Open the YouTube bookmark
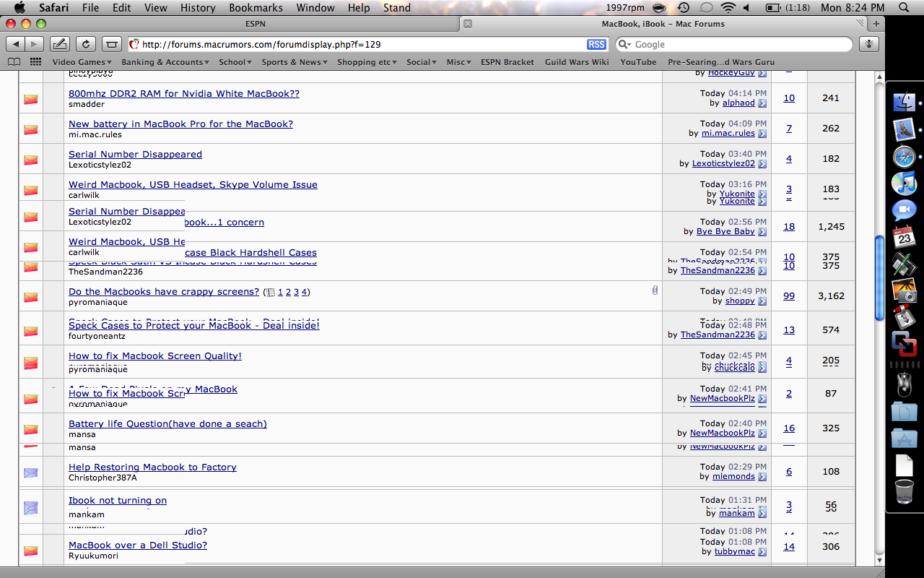Viewport: 924px width, 578px height. coord(638,62)
